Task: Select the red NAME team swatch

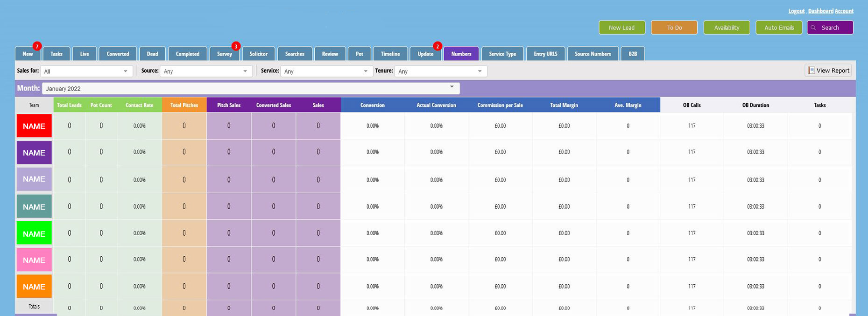Action: point(34,126)
